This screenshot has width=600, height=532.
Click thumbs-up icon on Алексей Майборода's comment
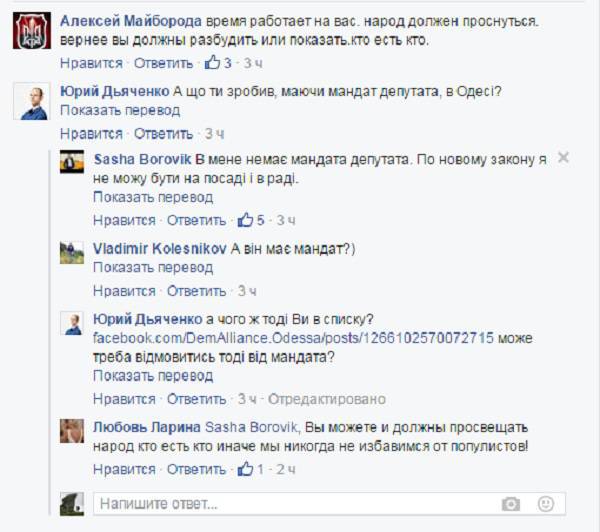212,62
